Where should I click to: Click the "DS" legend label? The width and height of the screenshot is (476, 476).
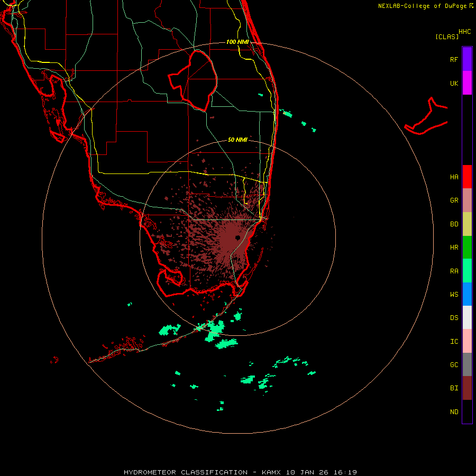point(454,318)
